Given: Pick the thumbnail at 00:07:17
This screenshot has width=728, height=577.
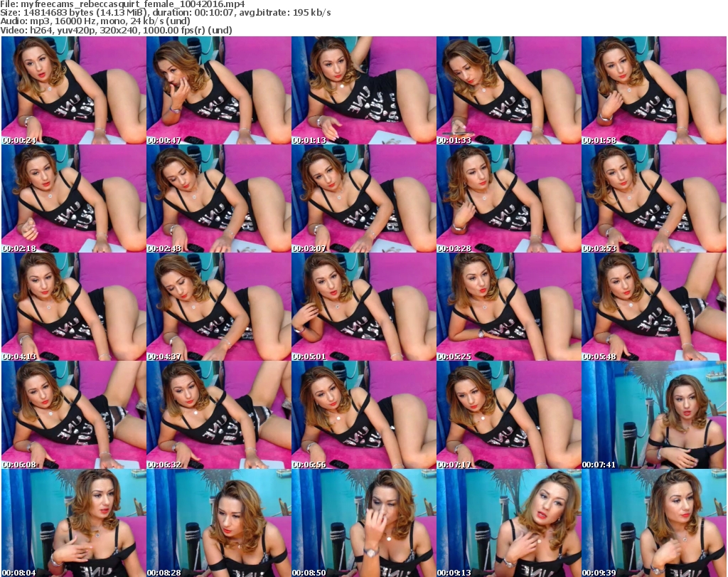Looking at the screenshot, I should click(x=508, y=415).
